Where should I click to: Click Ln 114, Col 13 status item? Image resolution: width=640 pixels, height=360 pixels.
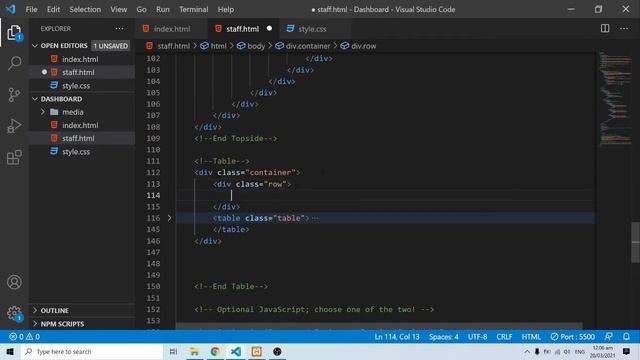click(x=397, y=337)
